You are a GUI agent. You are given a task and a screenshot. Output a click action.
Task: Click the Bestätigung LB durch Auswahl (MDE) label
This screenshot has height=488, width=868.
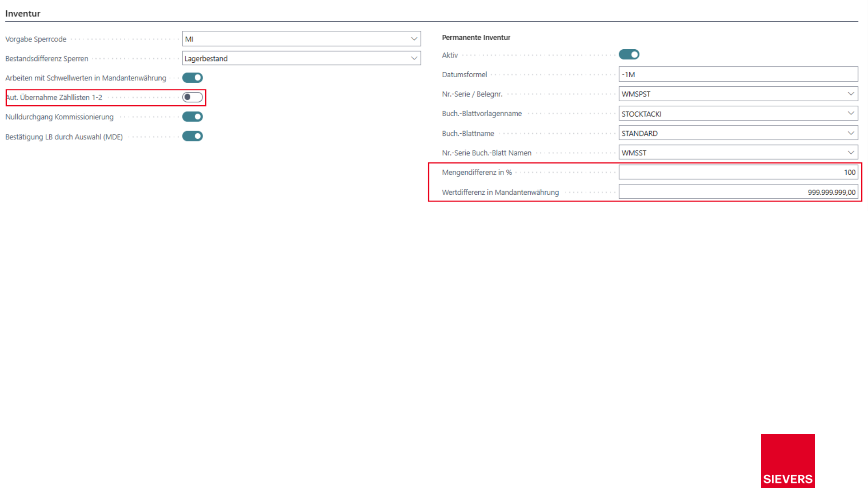pos(64,137)
